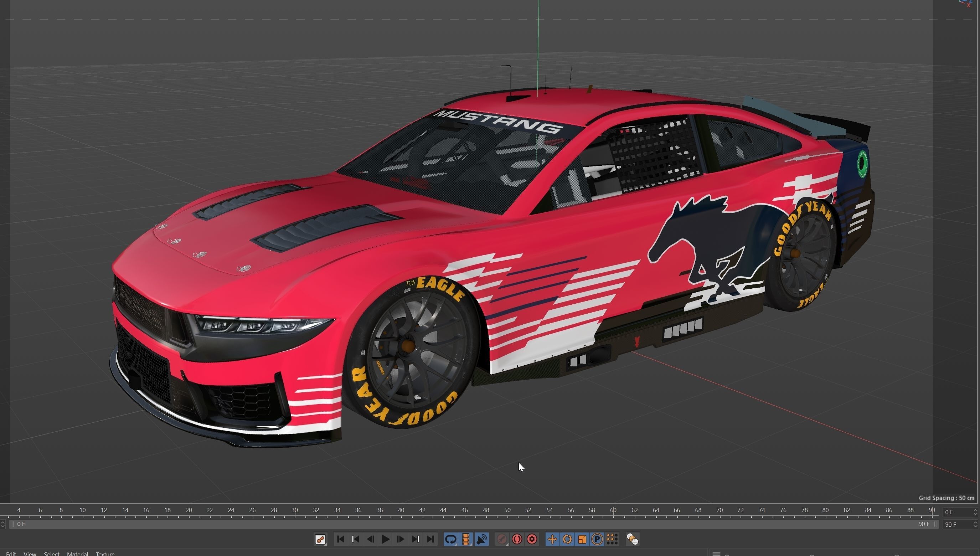Click frame 46 on the timeline ruler
This screenshot has height=556, width=980.
pos(465,510)
